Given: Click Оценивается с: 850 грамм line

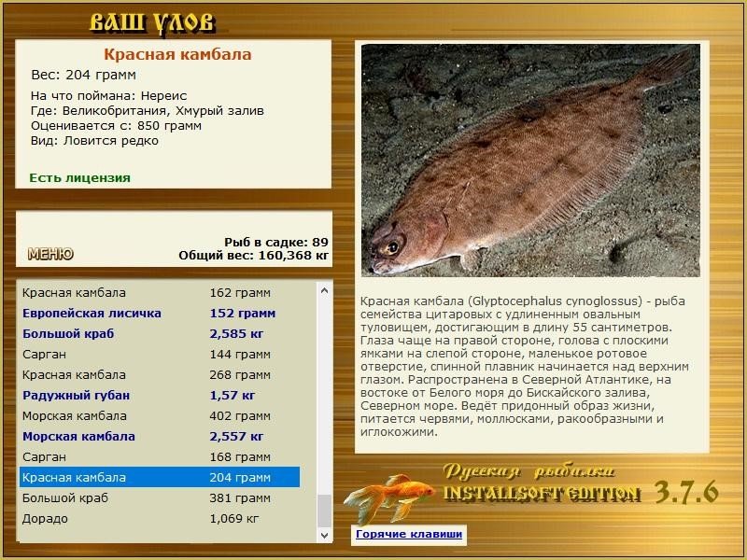Looking at the screenshot, I should click(116, 126).
